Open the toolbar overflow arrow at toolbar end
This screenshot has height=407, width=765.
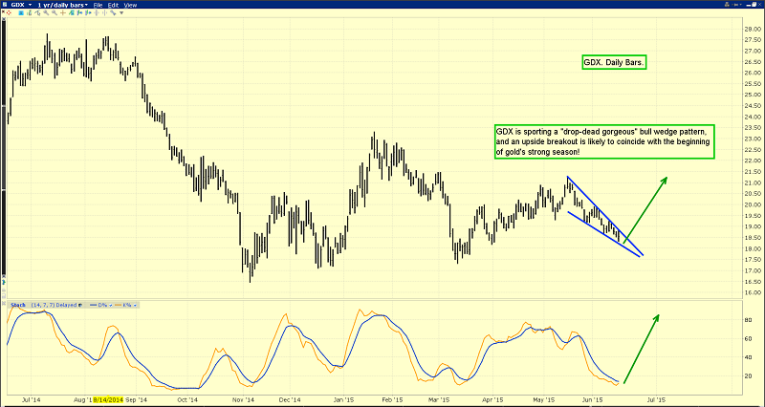(x=121, y=11)
